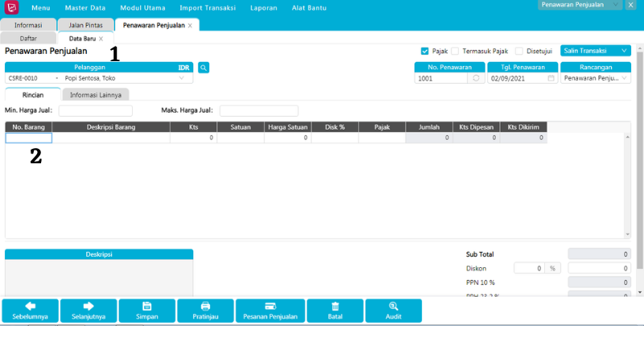Close the Data Baru tab
644x362 pixels.
click(x=101, y=39)
